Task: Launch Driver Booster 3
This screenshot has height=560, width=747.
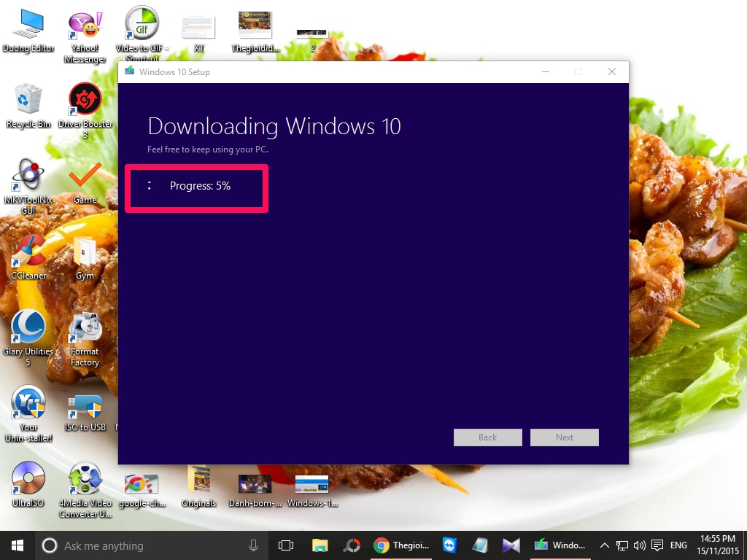Action: [85, 111]
